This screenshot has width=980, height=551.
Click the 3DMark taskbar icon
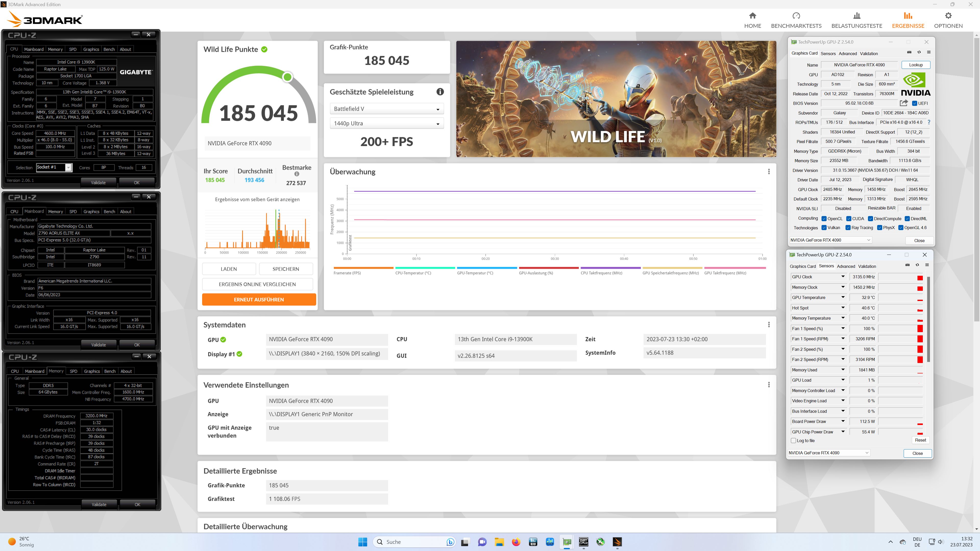coord(617,542)
